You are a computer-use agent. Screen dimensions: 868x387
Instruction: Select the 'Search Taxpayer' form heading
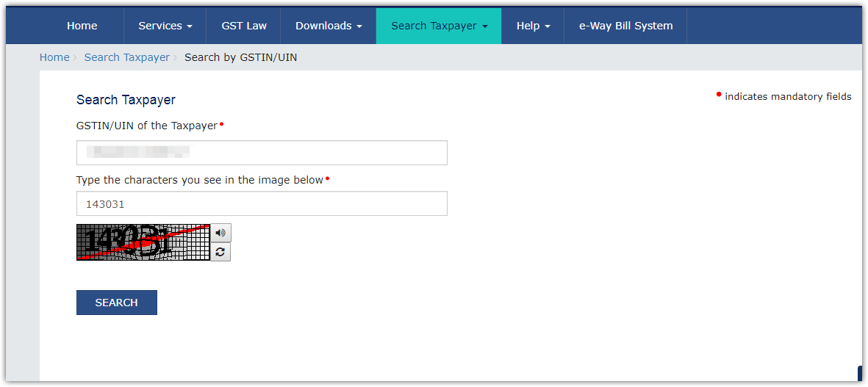(126, 100)
